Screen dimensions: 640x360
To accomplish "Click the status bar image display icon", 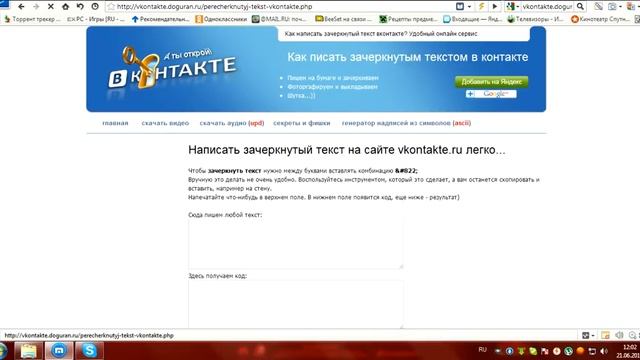I will (586, 335).
